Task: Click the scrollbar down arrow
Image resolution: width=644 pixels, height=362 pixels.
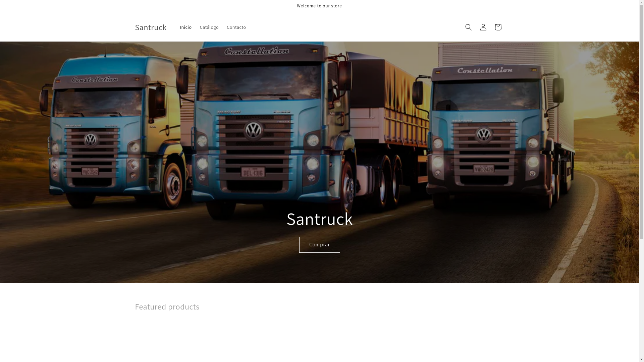Action: pos(641,359)
